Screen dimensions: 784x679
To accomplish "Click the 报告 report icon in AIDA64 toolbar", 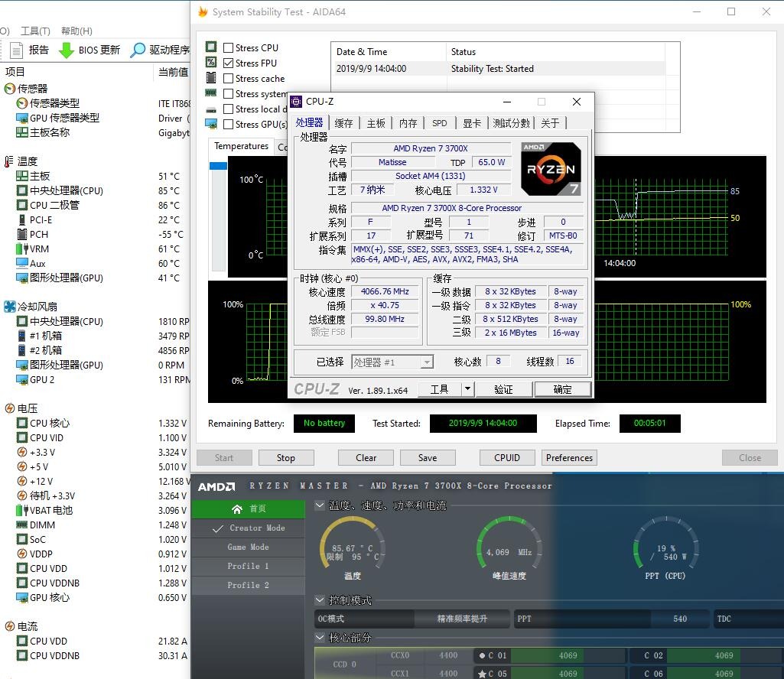I will [17, 50].
